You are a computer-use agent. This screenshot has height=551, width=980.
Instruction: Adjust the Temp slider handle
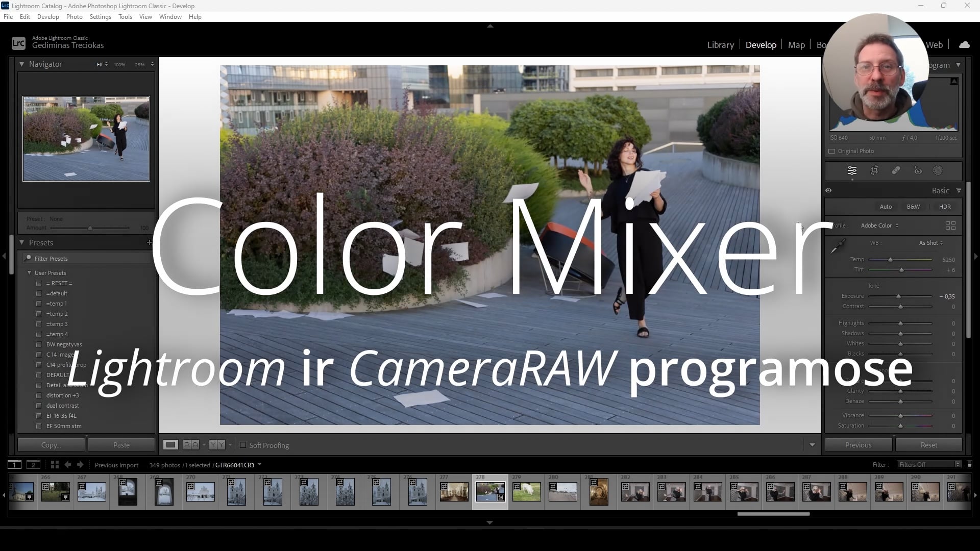[890, 260]
